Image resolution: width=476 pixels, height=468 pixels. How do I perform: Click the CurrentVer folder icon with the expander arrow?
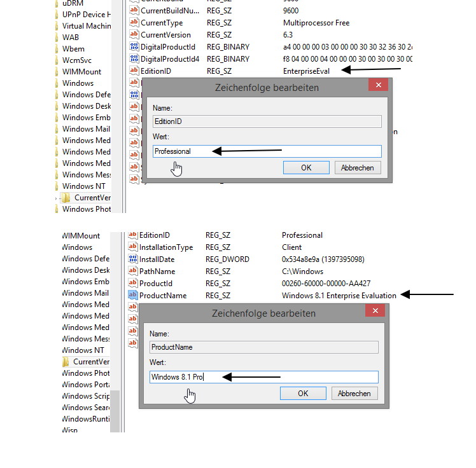(x=66, y=198)
